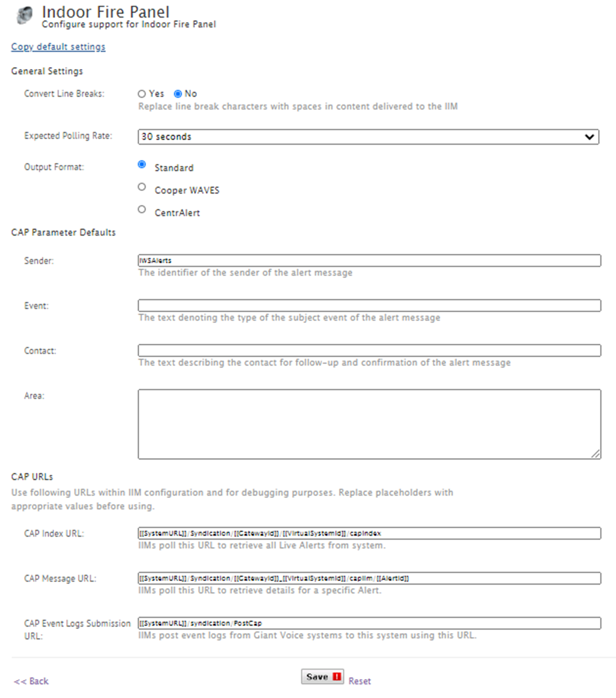Click the Save button
The image size is (616, 698).
click(322, 677)
